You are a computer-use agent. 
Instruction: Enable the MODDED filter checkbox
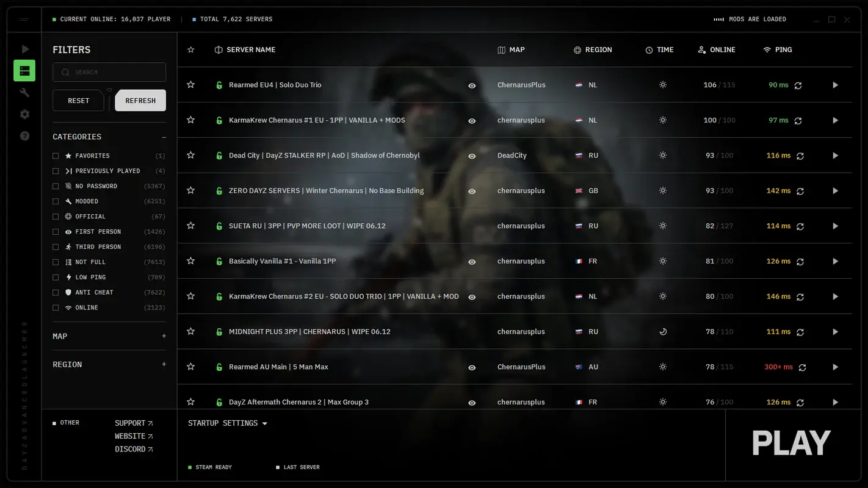click(x=55, y=201)
